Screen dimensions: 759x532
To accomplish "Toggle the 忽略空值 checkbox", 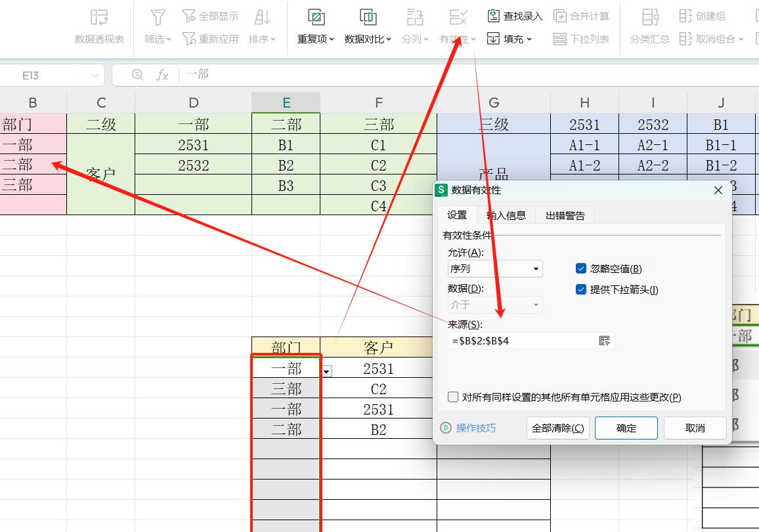I will pos(581,269).
